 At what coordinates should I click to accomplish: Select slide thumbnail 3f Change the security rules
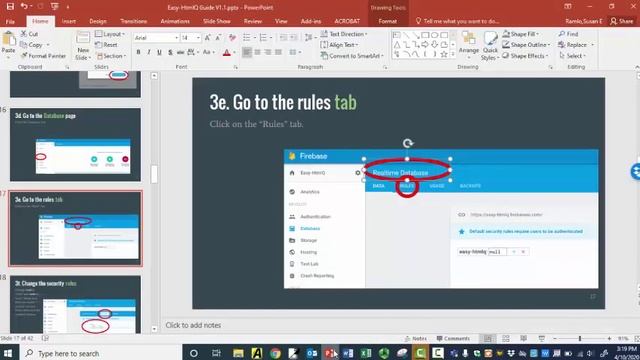(76, 304)
